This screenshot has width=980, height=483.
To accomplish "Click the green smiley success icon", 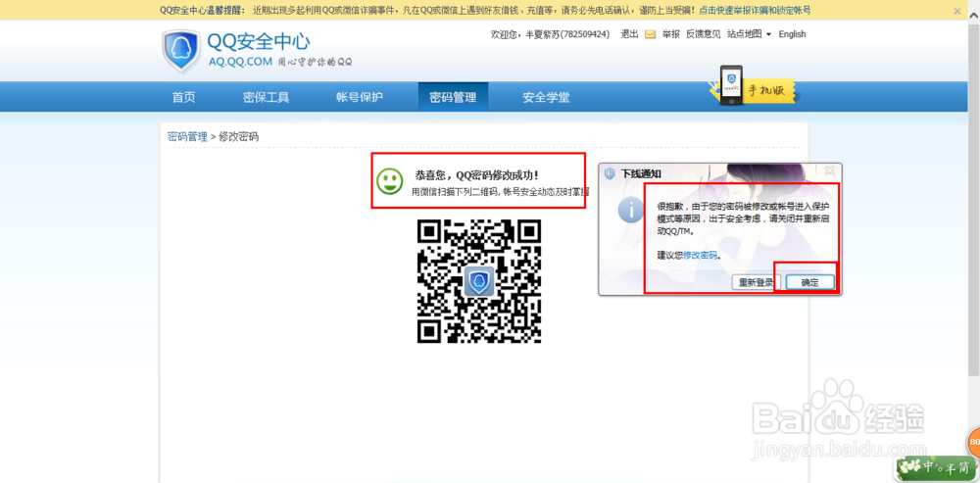I will point(390,180).
